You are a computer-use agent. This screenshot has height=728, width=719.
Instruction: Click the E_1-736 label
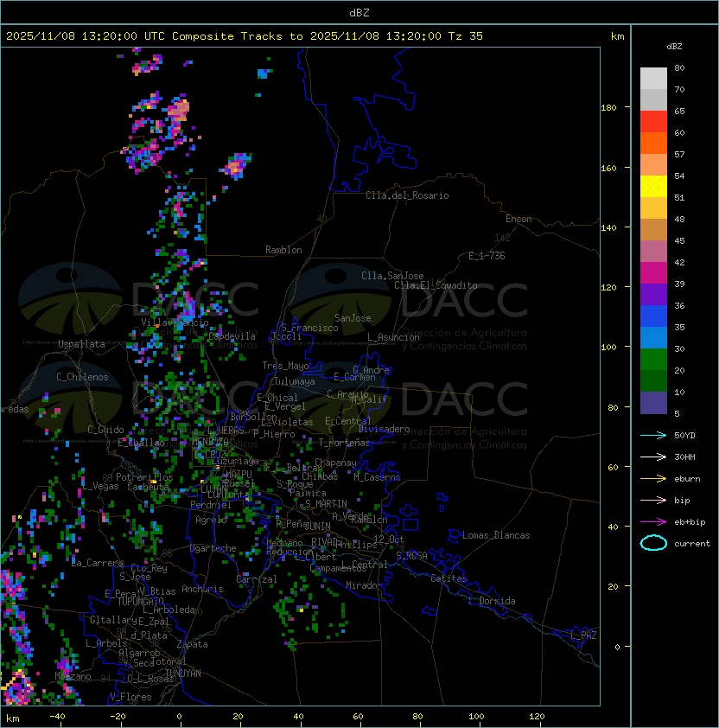[x=487, y=256]
